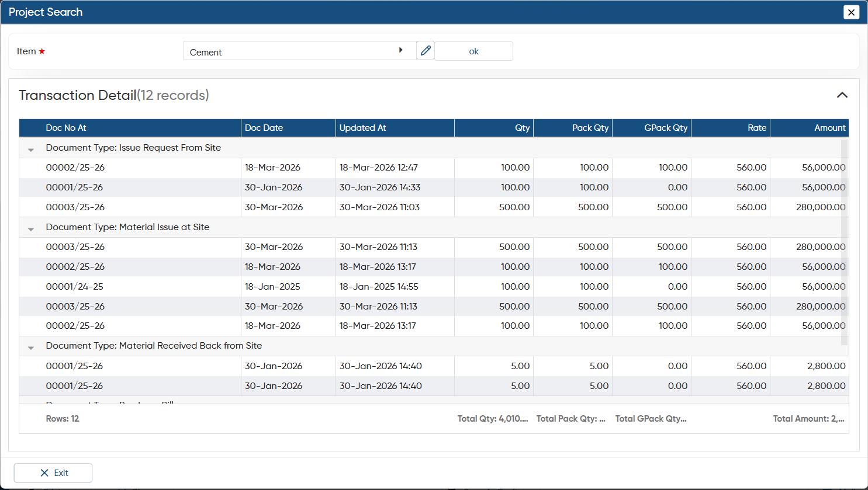The height and width of the screenshot is (490, 868).
Task: Close the Project Search dialog
Action: pos(851,12)
